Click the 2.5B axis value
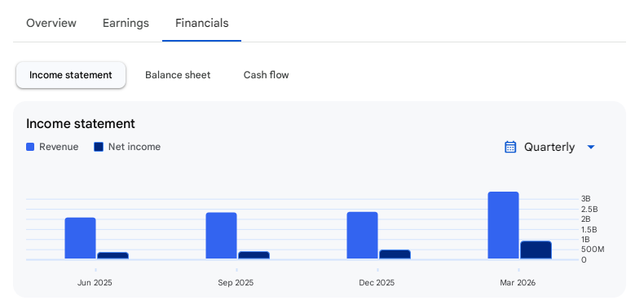The image size is (644, 305). coord(589,209)
